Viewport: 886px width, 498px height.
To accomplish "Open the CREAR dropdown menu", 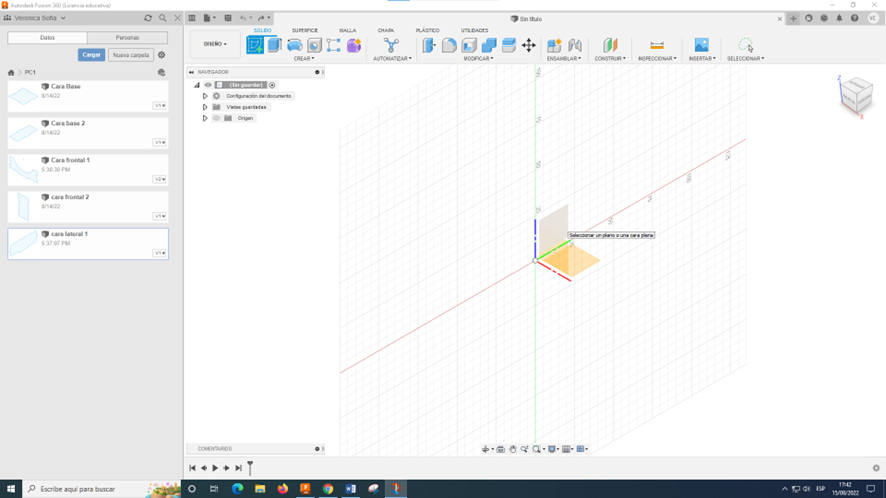I will click(304, 58).
